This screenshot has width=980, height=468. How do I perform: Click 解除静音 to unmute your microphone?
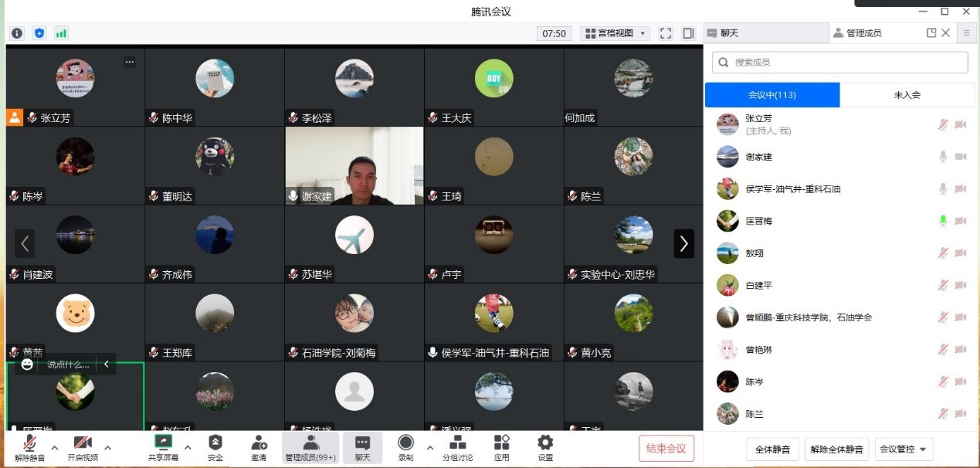coord(29,446)
